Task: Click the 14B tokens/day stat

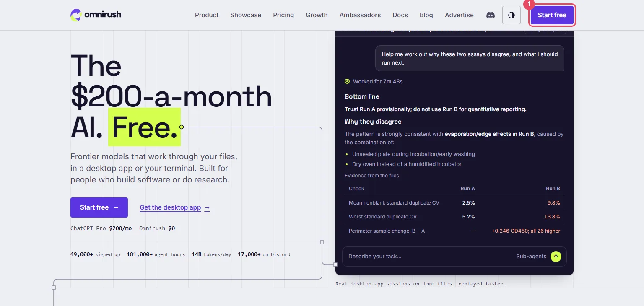Action: [x=211, y=254]
